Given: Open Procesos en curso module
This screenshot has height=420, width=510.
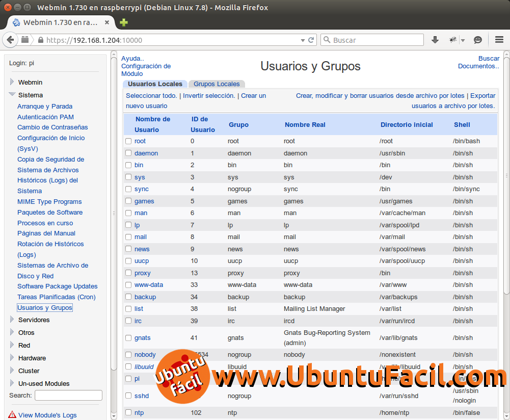Looking at the screenshot, I should click(x=45, y=223).
